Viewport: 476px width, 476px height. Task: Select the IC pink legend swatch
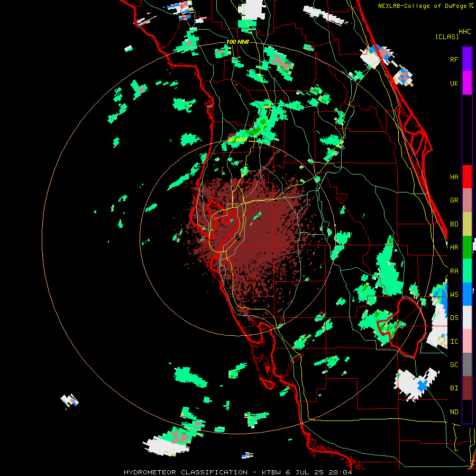[467, 341]
